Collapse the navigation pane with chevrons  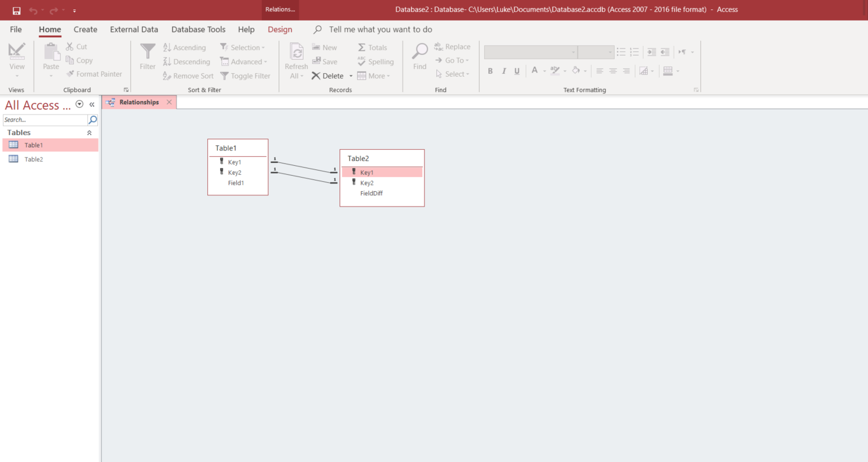[x=92, y=104]
